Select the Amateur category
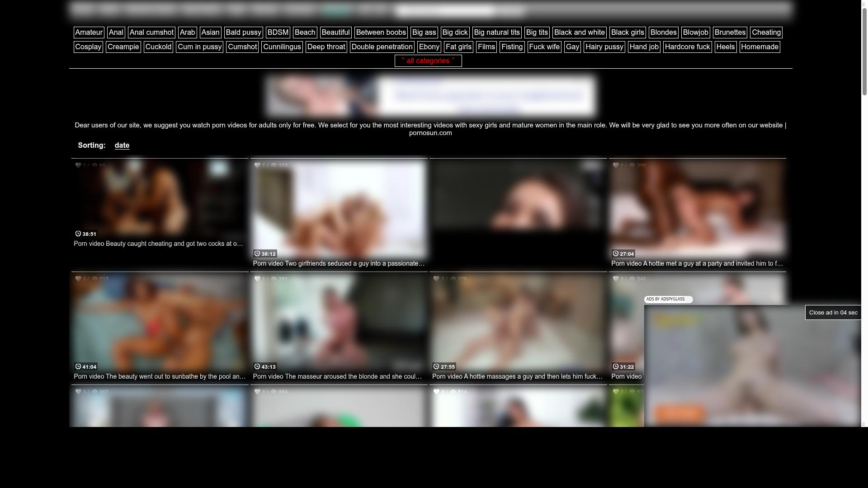The image size is (868, 488). pyautogui.click(x=89, y=32)
